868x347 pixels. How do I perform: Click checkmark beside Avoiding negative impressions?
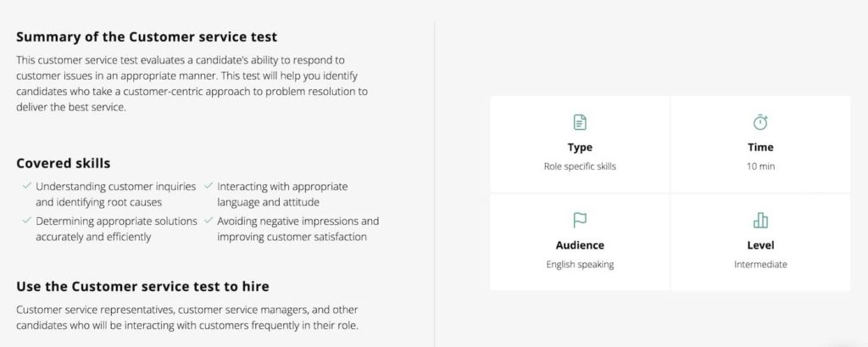pos(209,221)
